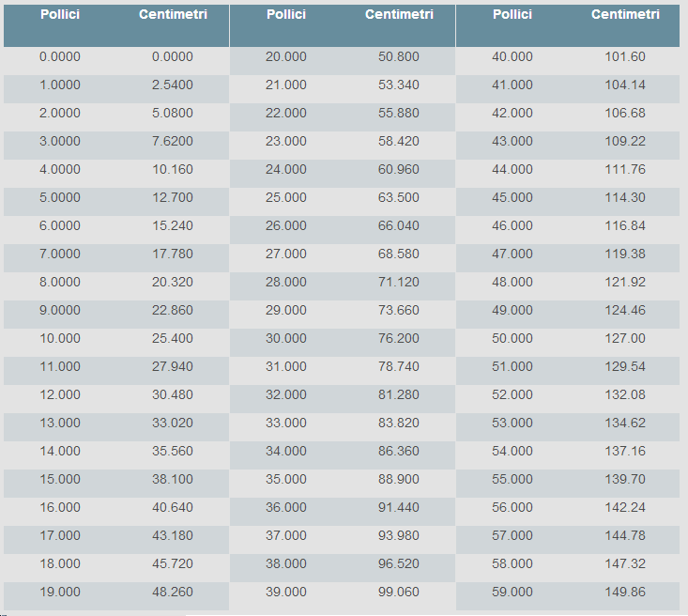Click the 39.000 pollici cell
Viewport: 688px width, 616px height.
click(x=286, y=593)
